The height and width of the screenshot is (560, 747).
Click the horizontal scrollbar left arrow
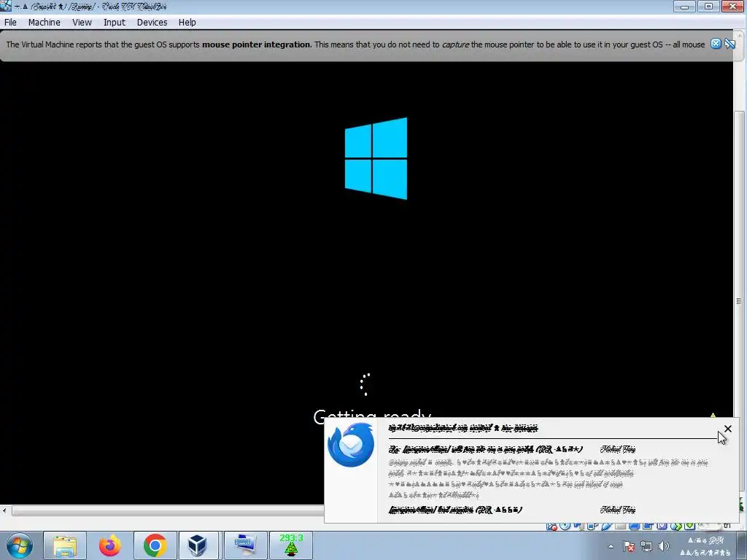tap(4, 511)
